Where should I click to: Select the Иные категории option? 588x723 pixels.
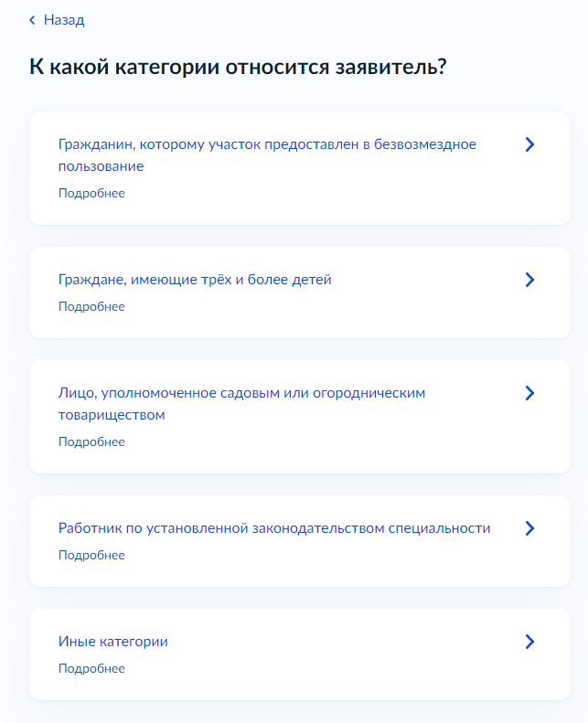pos(113,642)
